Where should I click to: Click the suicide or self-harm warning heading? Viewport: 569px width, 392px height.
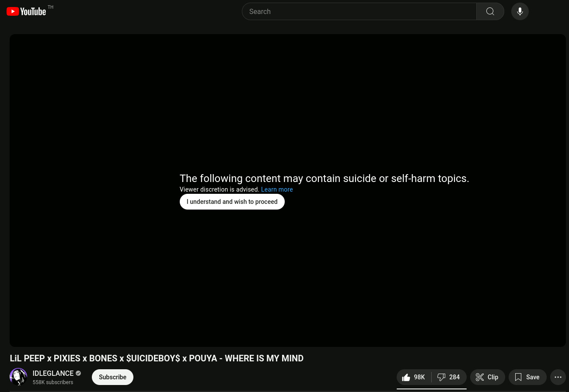pyautogui.click(x=324, y=178)
